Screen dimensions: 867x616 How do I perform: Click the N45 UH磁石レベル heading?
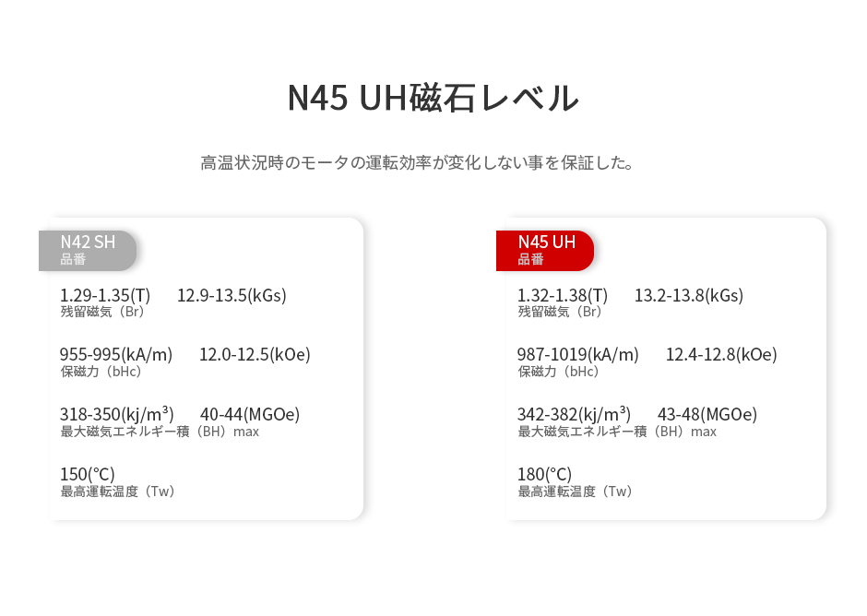pyautogui.click(x=433, y=98)
